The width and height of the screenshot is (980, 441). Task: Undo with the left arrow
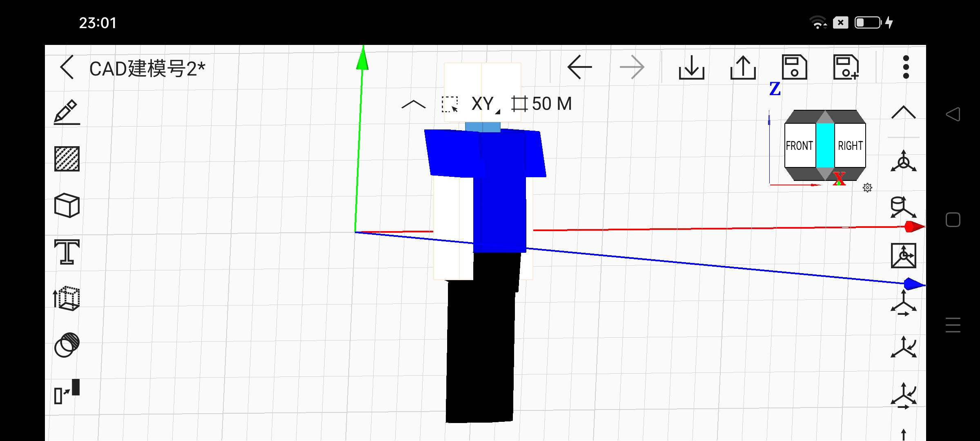[579, 67]
